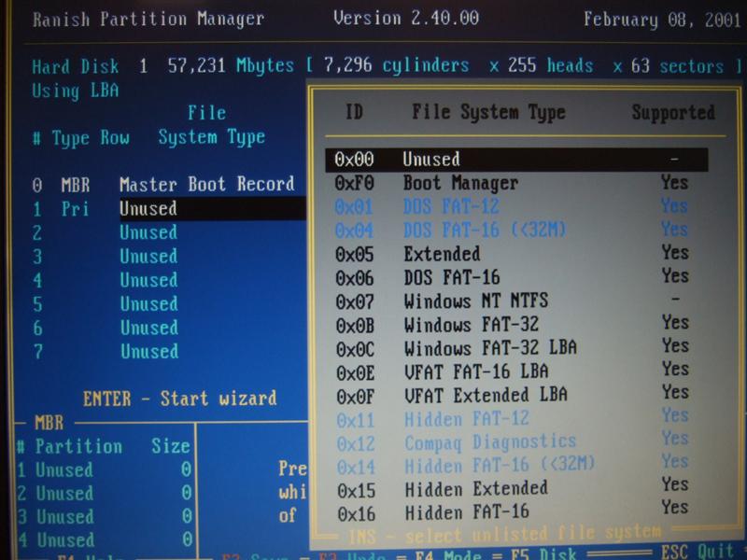Click the 57,231 Mbytes disk size
The width and height of the screenshot is (747, 560).
point(231,65)
